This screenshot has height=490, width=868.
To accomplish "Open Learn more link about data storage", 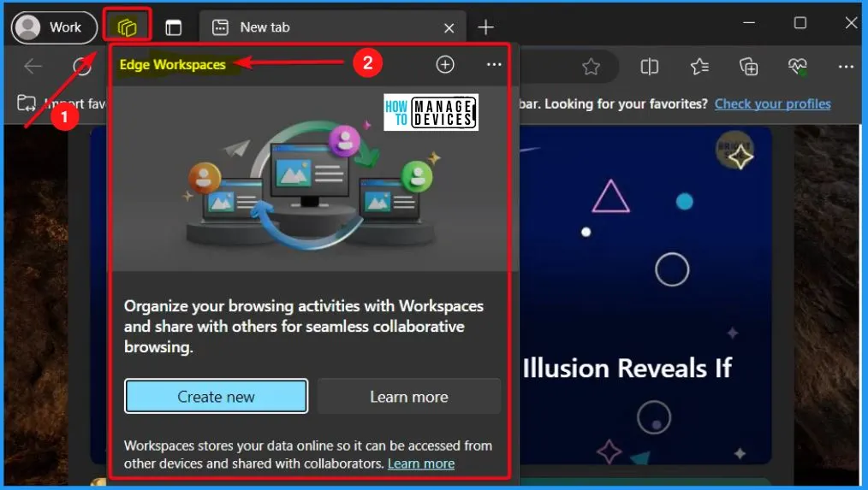I will click(420, 463).
